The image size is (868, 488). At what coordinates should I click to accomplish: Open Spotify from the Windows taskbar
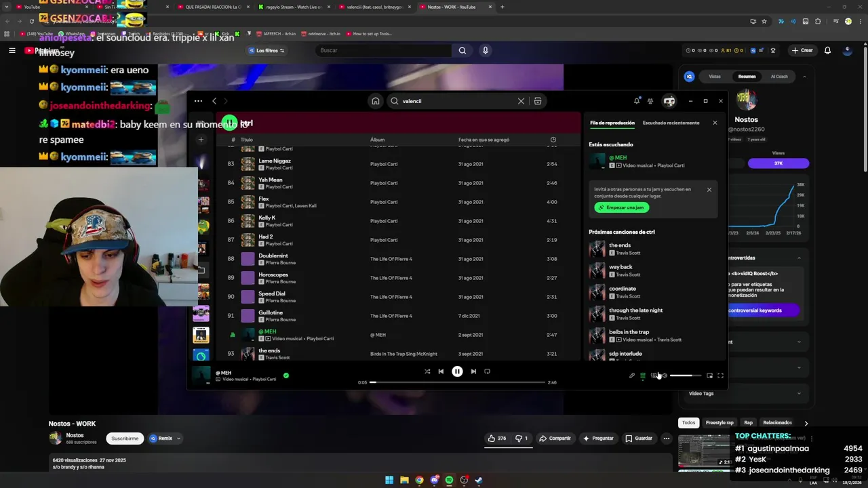coord(449,480)
